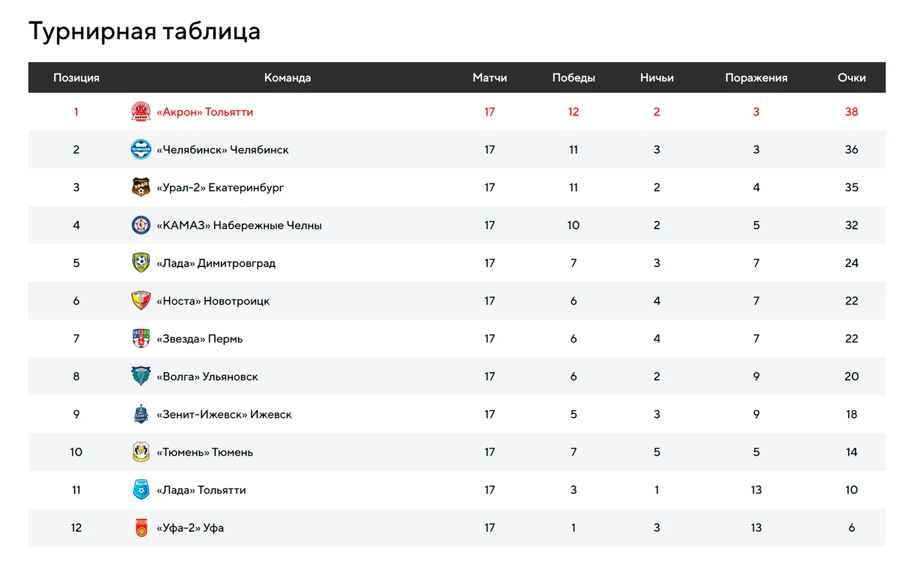Click Ufa-2's 13 losses cell
The image size is (924, 569).
(x=756, y=528)
